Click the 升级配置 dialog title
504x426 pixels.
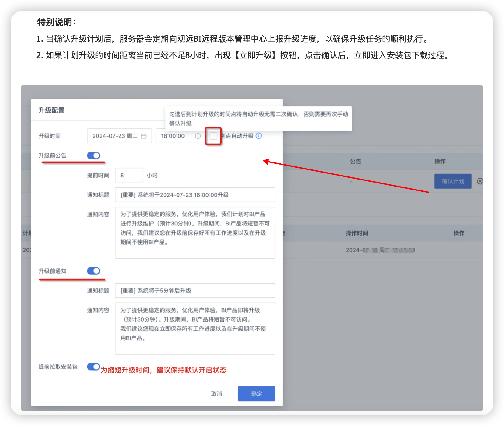pyautogui.click(x=51, y=110)
